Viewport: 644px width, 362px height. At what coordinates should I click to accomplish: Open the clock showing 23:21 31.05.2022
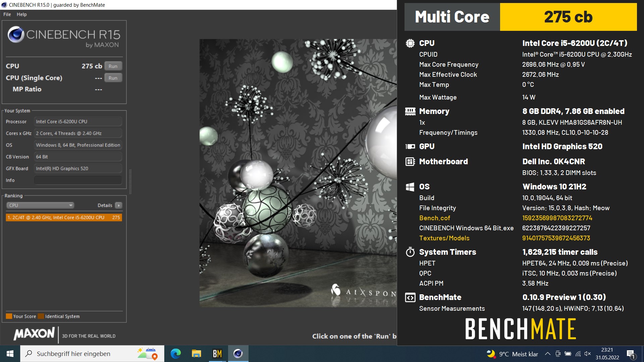(607, 354)
